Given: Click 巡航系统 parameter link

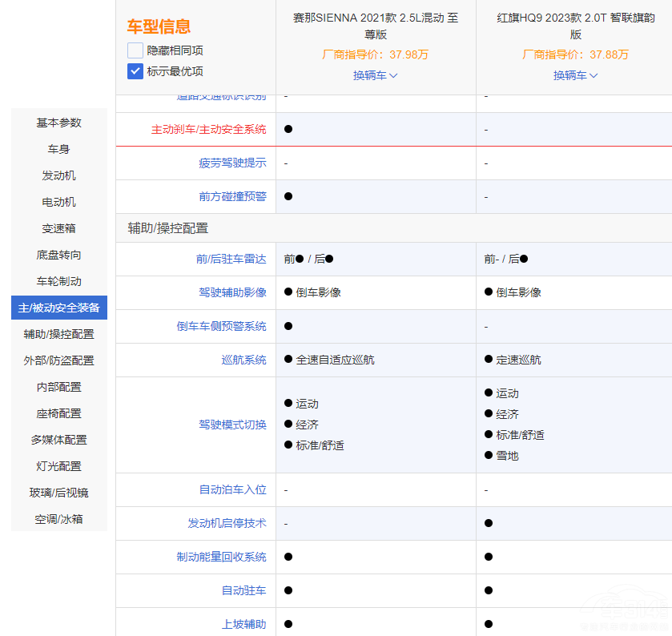Looking at the screenshot, I should [x=243, y=360].
